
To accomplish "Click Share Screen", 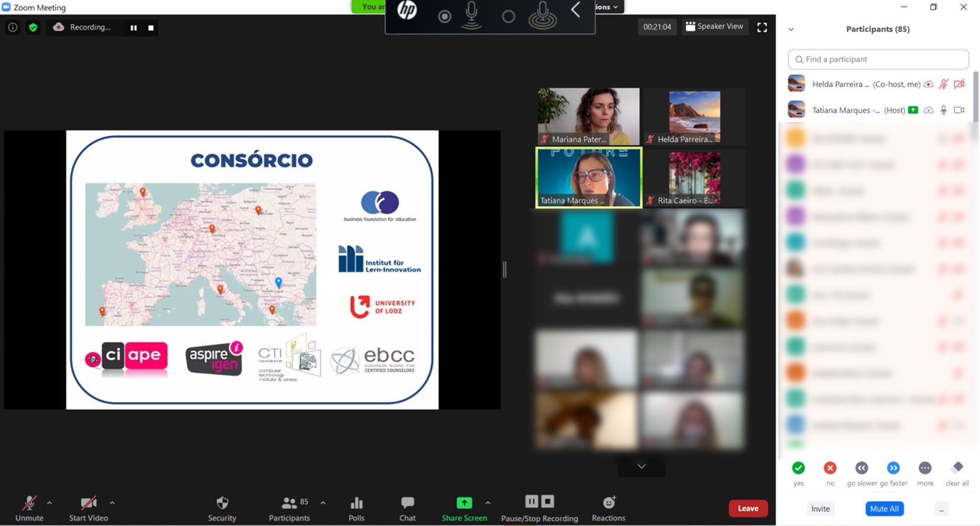I will click(465, 509).
